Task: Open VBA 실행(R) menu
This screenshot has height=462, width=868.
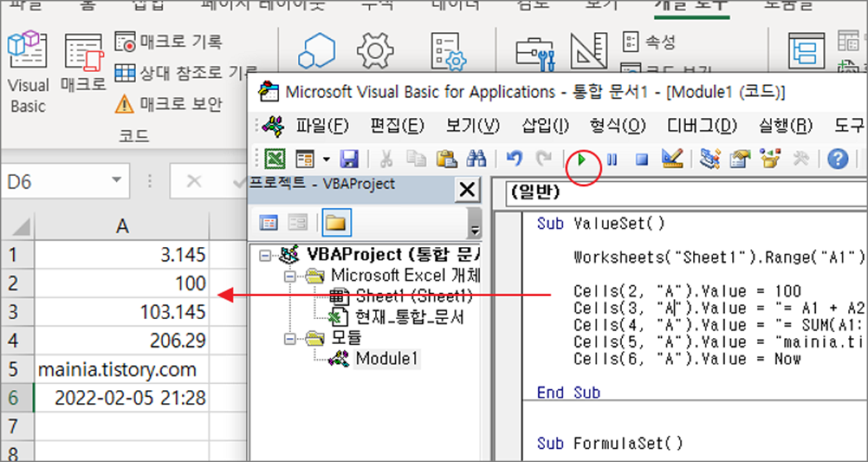Action: tap(785, 126)
